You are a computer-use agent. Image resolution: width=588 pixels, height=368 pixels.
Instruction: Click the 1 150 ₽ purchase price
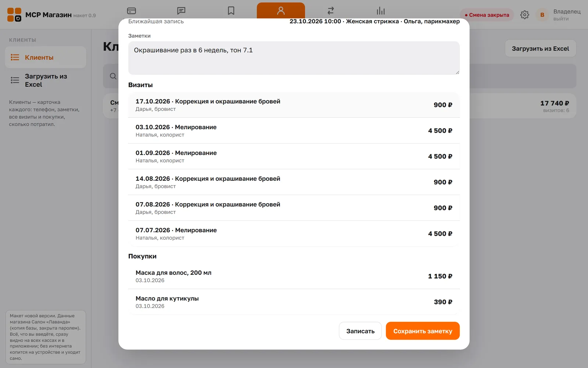click(x=440, y=276)
